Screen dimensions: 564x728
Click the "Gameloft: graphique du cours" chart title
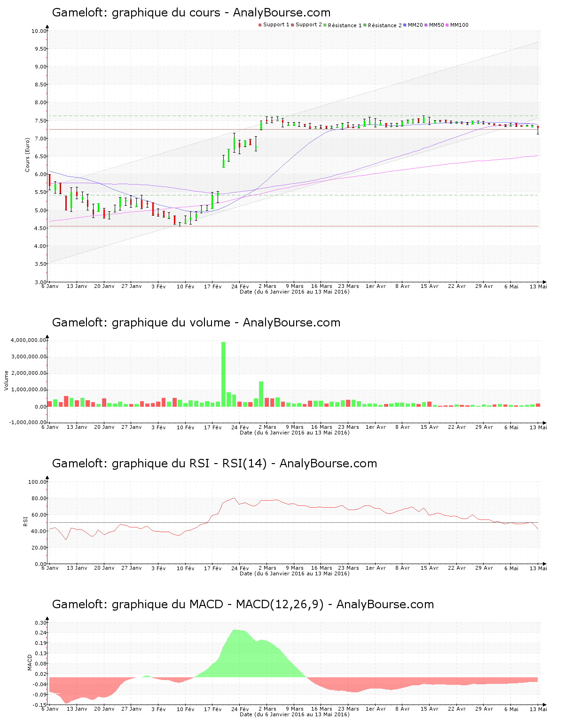pos(191,13)
